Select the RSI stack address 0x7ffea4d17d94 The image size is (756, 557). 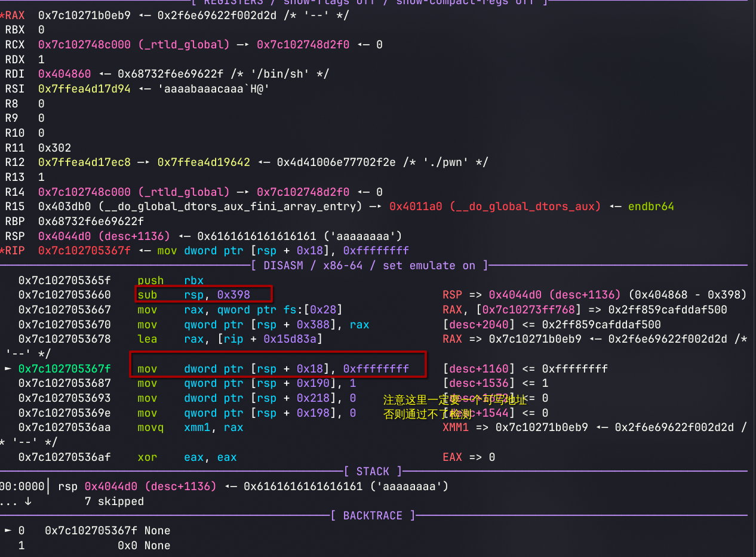pos(84,89)
